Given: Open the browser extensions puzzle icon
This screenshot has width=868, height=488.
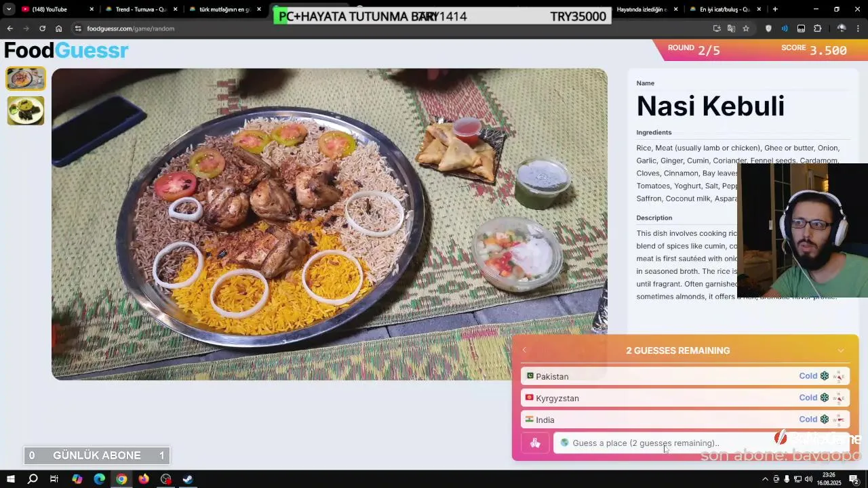Looking at the screenshot, I should [x=817, y=28].
